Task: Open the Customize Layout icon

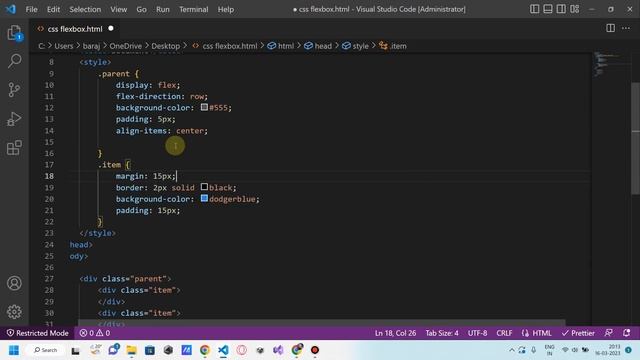Action: coord(575,9)
